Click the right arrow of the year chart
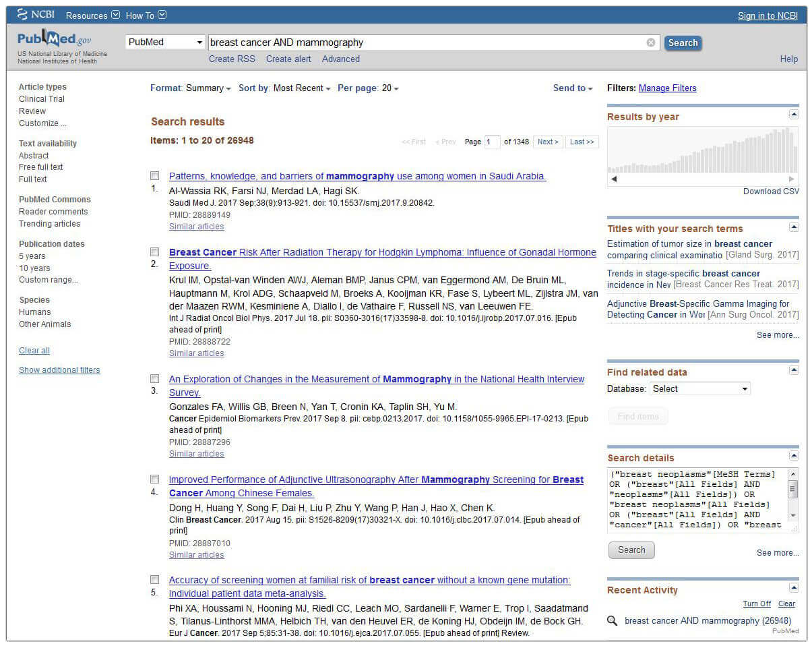 [792, 179]
